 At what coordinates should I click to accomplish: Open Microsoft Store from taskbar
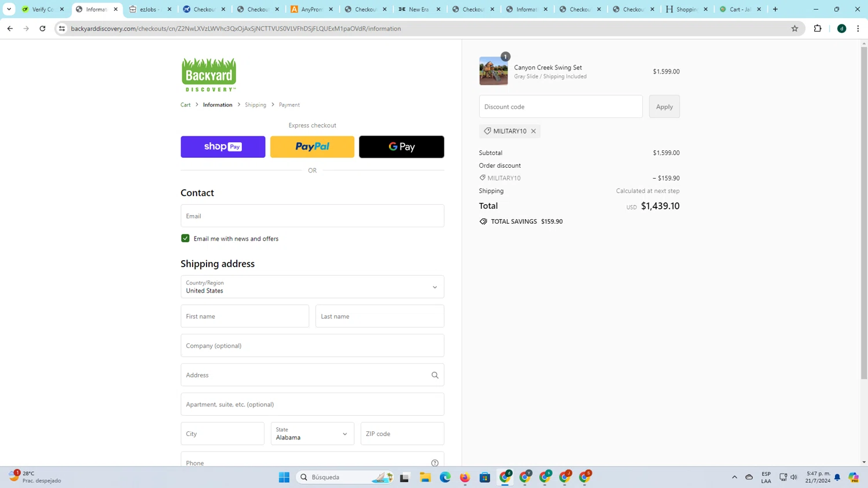tap(485, 477)
